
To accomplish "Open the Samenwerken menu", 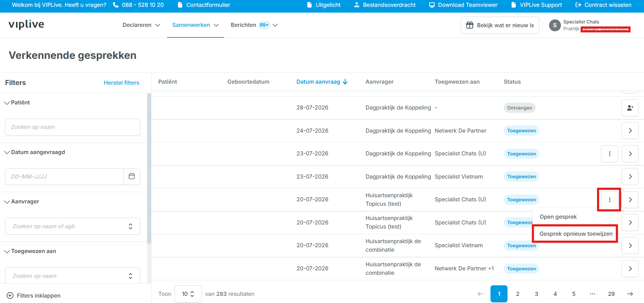I will point(195,25).
